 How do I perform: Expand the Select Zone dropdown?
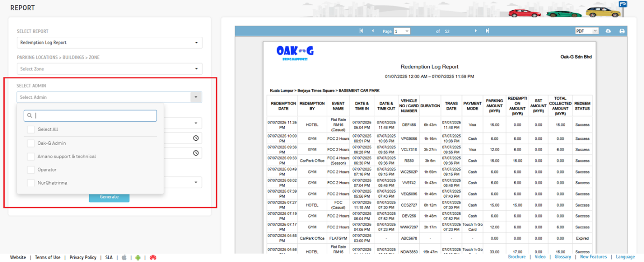tap(110, 69)
